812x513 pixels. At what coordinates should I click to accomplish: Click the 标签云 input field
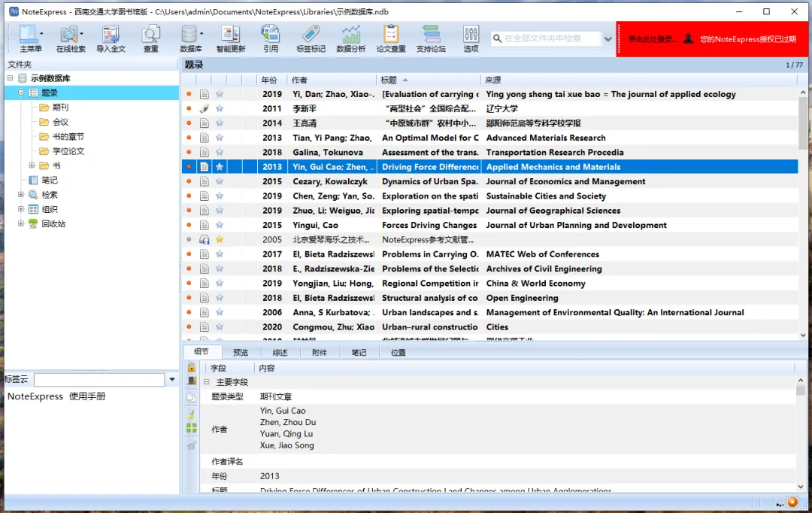pyautogui.click(x=99, y=380)
